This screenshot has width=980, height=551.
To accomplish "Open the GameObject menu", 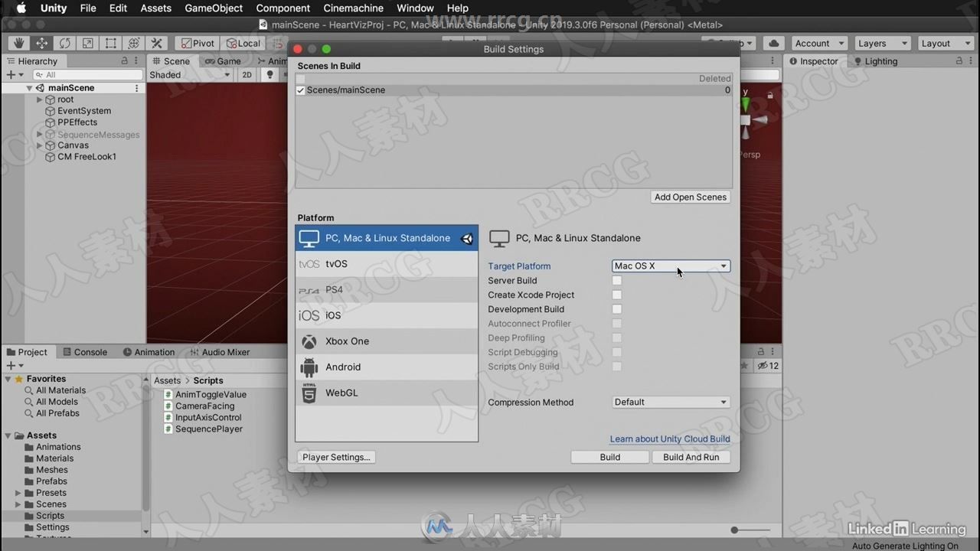I will 214,8.
